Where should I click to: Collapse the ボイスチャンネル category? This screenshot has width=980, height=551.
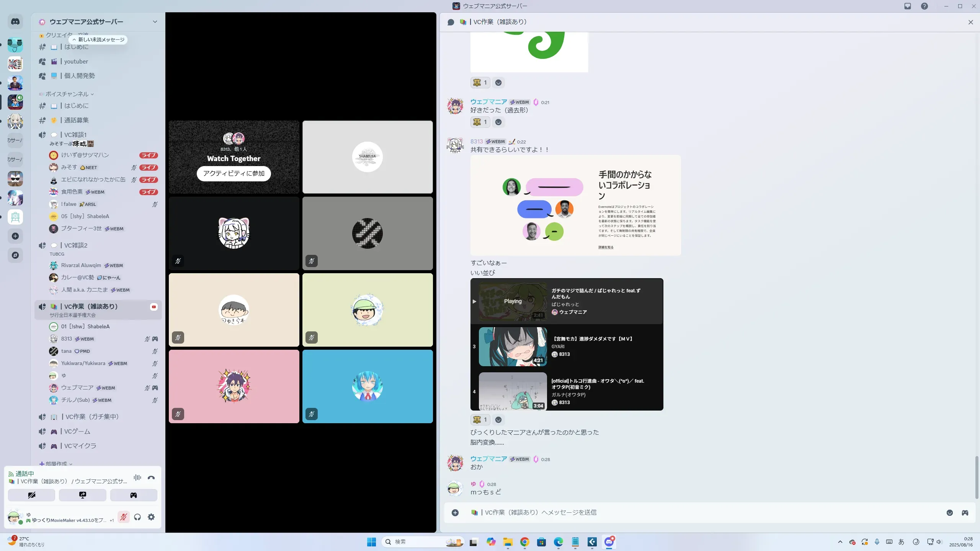[x=67, y=94]
